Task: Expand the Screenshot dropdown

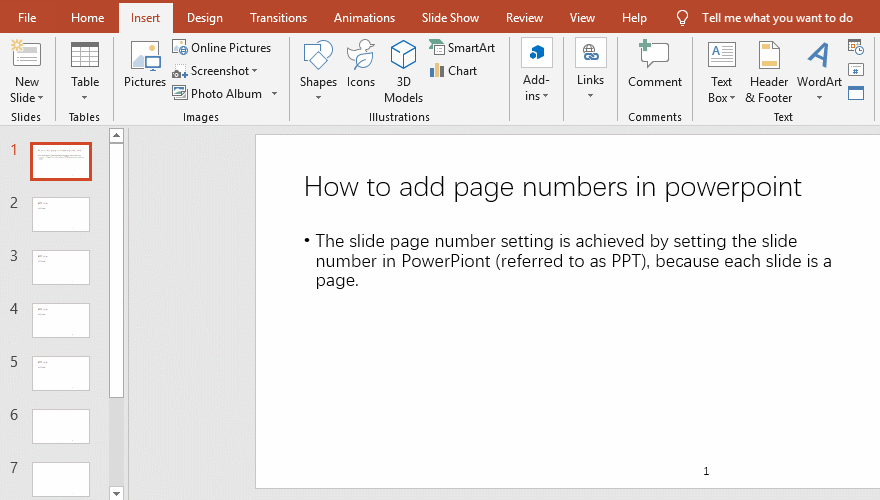Action: pyautogui.click(x=254, y=71)
